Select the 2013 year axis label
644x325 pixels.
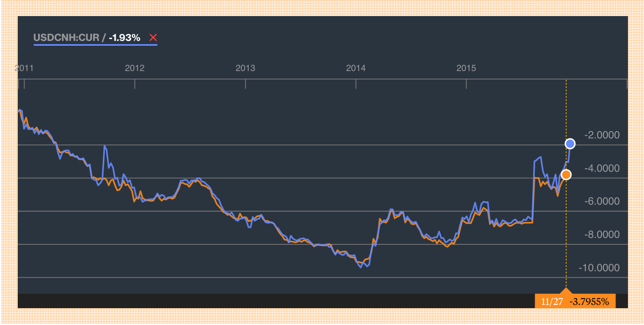point(245,68)
